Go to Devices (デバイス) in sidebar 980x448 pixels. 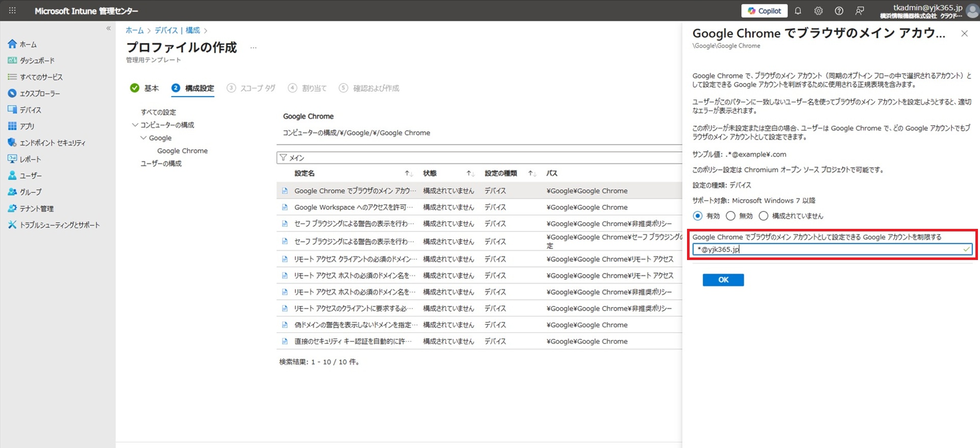point(30,110)
